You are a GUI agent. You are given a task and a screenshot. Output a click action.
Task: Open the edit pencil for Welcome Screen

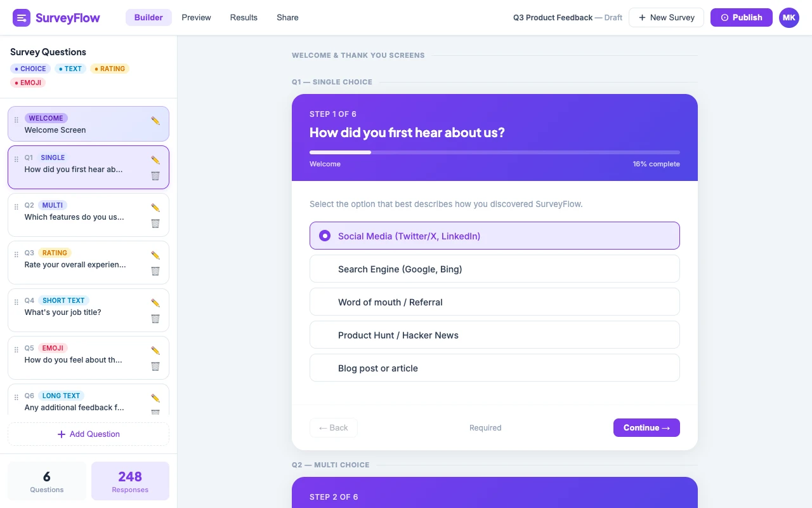(155, 121)
